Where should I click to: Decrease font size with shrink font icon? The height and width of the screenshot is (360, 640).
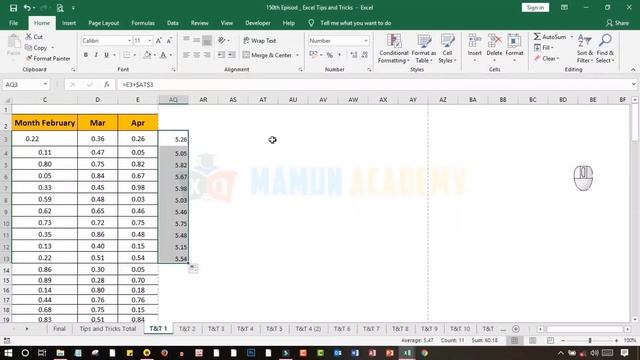coord(169,40)
